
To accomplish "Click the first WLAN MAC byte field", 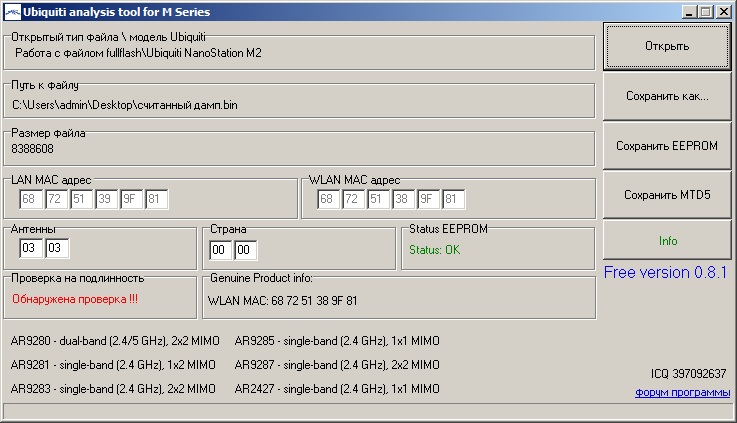I will click(329, 200).
